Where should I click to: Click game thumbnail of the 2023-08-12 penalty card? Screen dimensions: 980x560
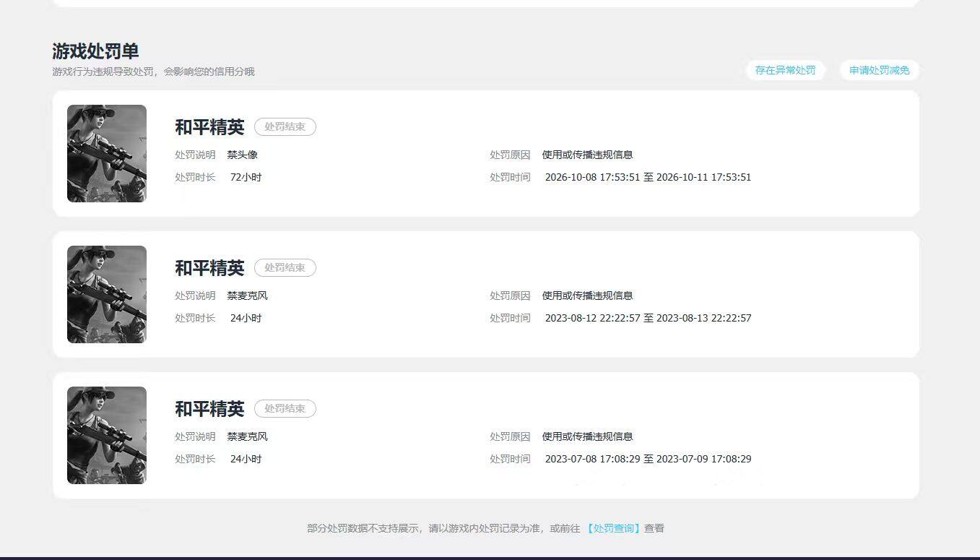107,294
